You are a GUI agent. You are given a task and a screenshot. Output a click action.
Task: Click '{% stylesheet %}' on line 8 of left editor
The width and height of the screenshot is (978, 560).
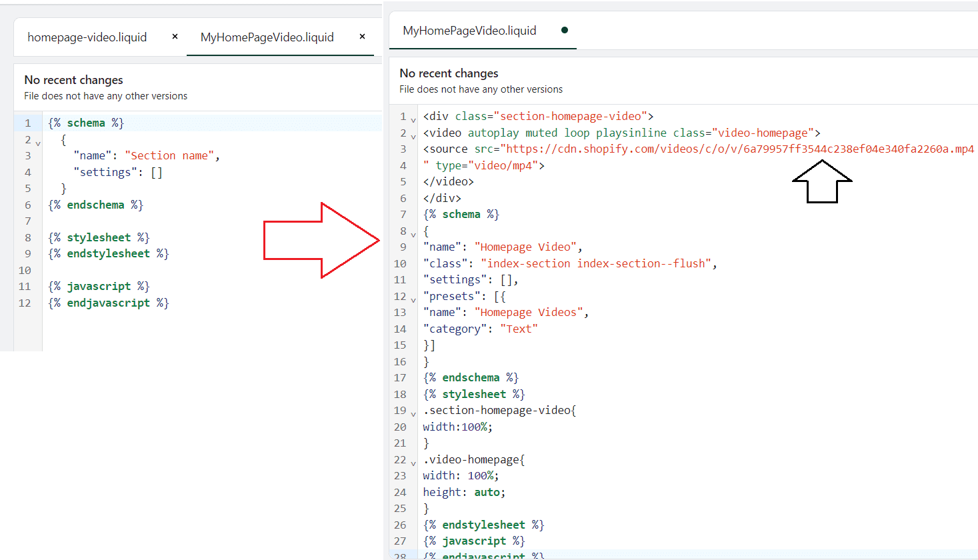coord(99,237)
